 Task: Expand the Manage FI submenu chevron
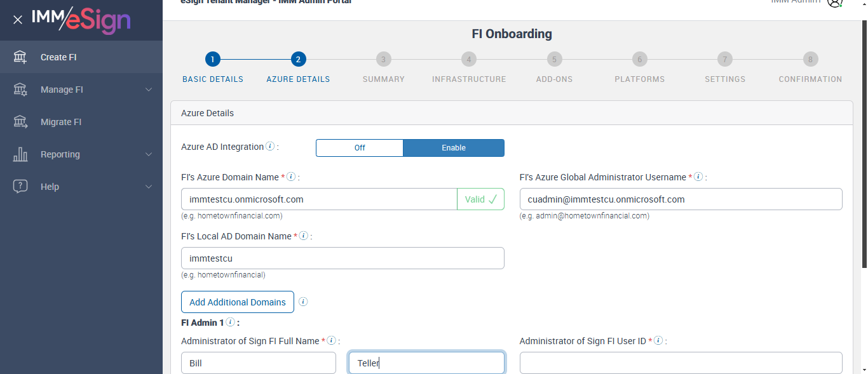[149, 90]
